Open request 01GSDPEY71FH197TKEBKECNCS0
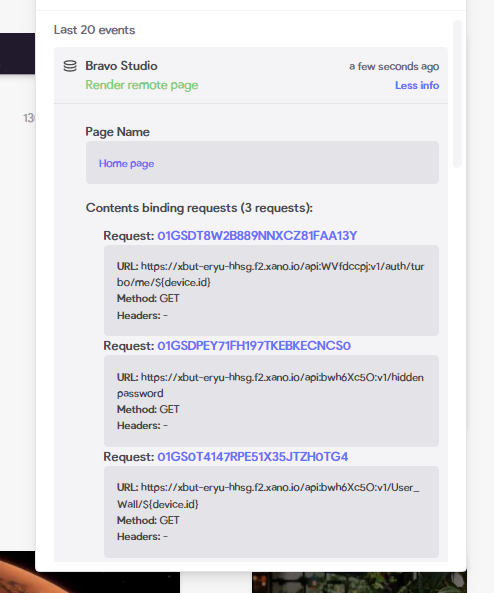 click(x=254, y=346)
